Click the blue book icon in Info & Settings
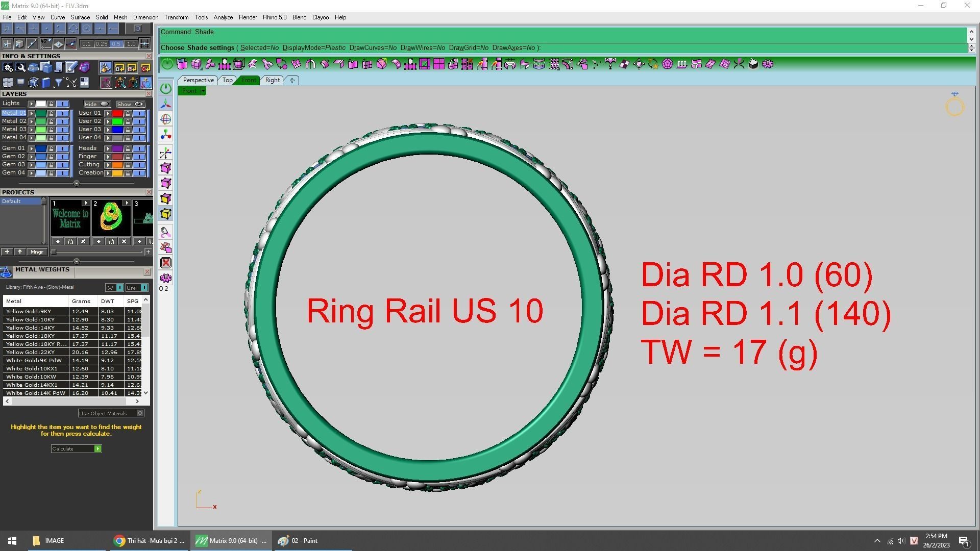This screenshot has height=551, width=980. pos(46,83)
